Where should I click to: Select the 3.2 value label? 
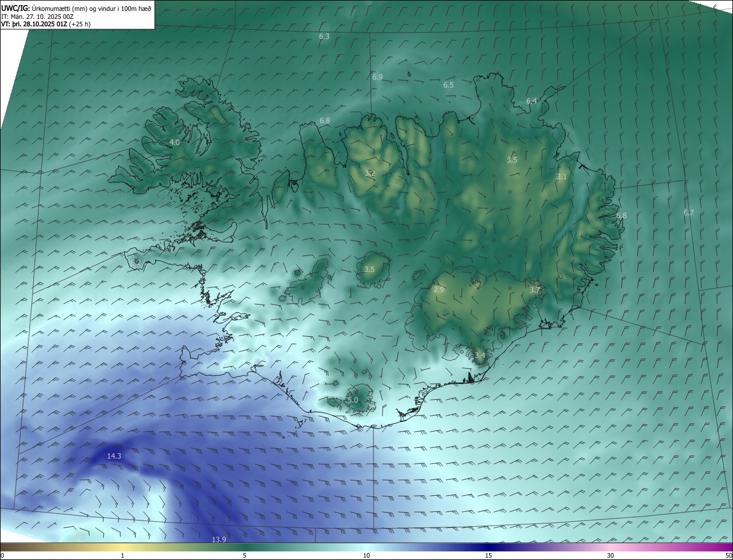click(370, 173)
